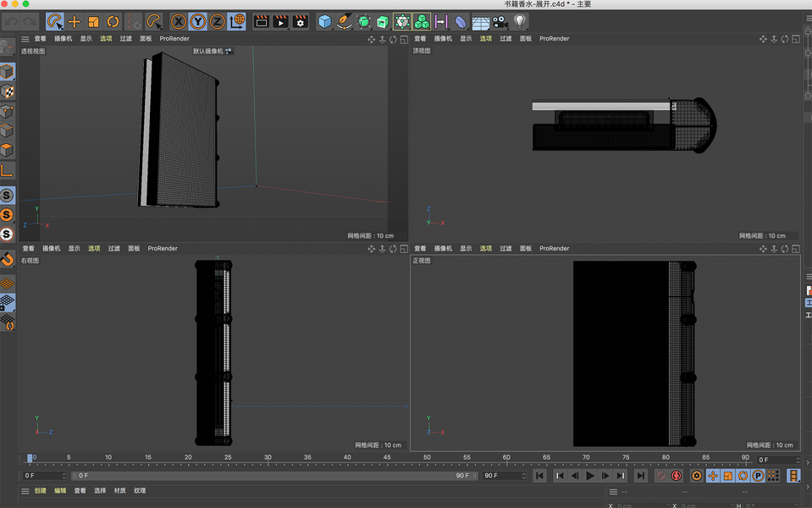Step to the next frame
Image resolution: width=812 pixels, height=508 pixels.
click(x=605, y=476)
